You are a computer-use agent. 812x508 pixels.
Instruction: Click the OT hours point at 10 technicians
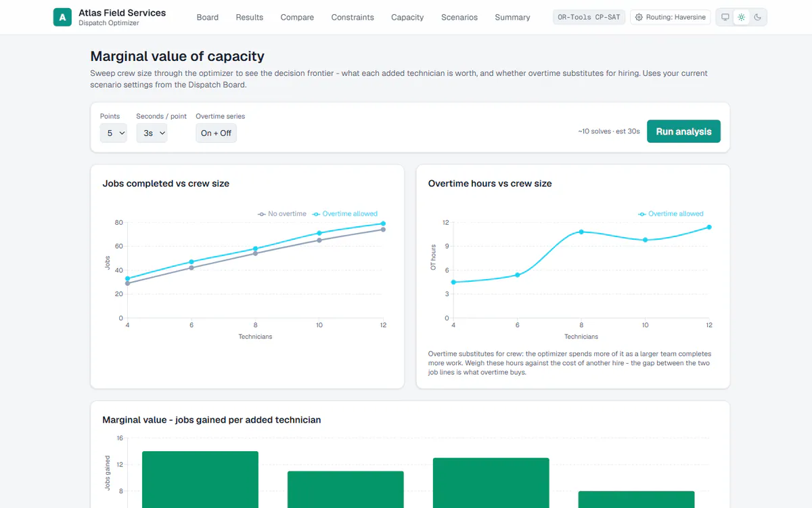[x=645, y=240]
